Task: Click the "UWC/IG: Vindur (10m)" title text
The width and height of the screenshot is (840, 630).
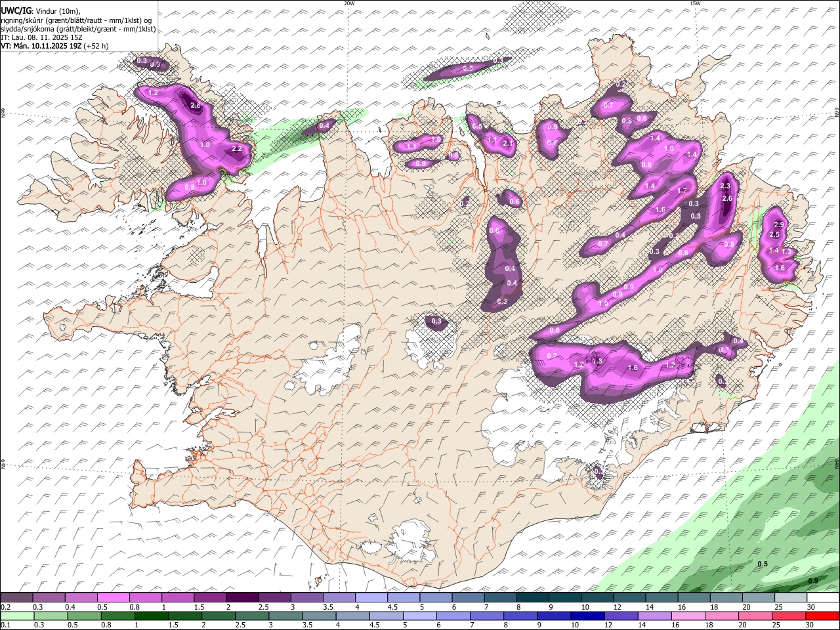Action: [40, 11]
